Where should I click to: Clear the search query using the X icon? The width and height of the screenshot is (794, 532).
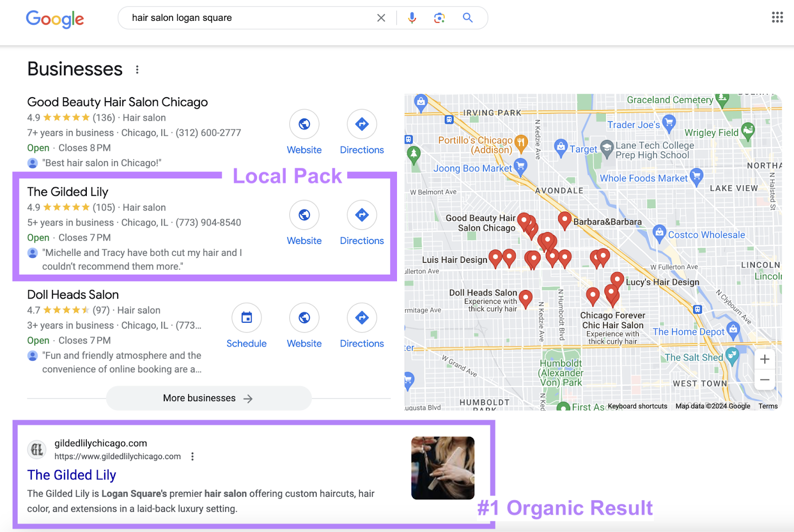pyautogui.click(x=381, y=17)
